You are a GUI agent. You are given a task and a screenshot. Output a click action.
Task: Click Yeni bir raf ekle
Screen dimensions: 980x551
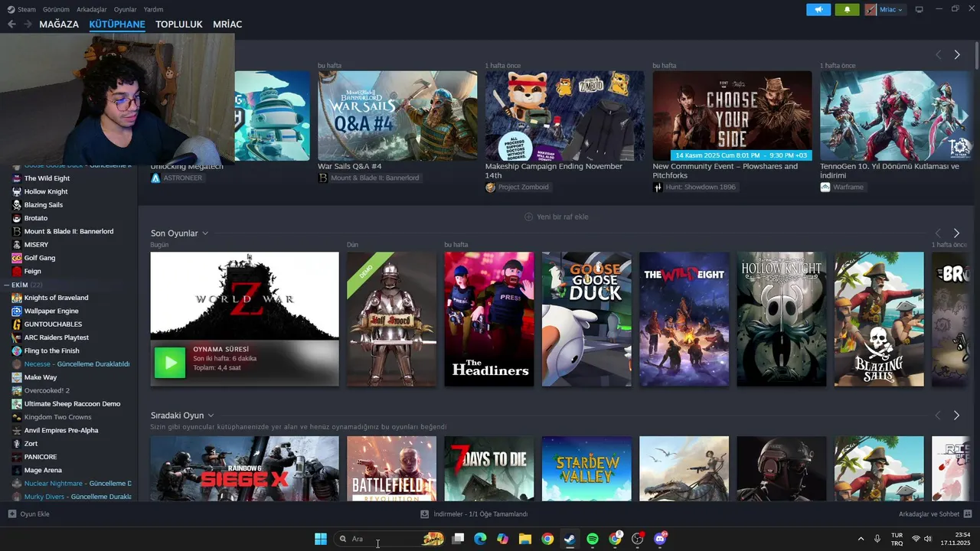tap(556, 217)
